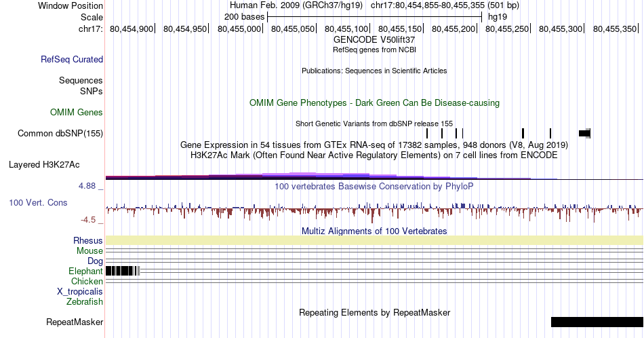The width and height of the screenshot is (644, 338).
Task: Click the Window Position label
Action: coord(71,5)
